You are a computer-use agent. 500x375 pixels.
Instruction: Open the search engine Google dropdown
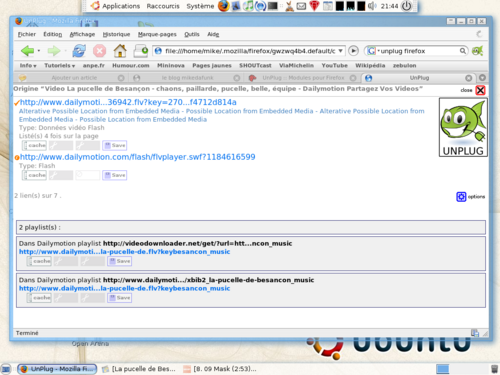pos(373,51)
